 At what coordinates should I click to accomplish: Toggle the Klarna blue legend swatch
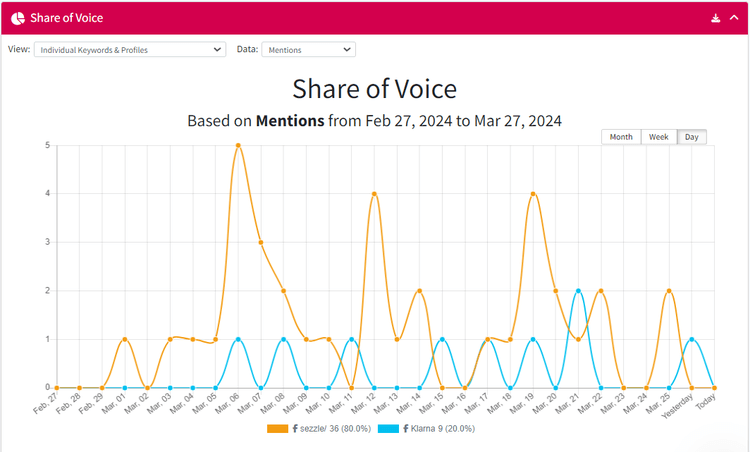point(388,429)
